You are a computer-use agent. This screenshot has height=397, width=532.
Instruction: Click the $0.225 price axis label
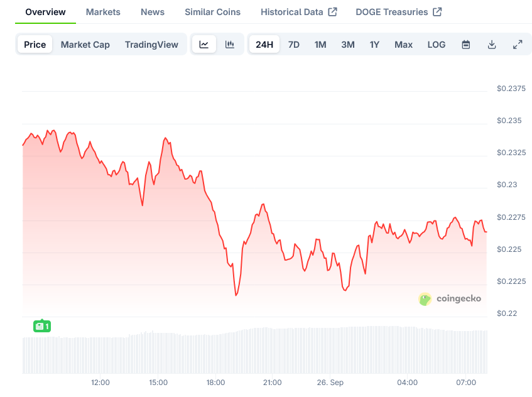tap(509, 249)
